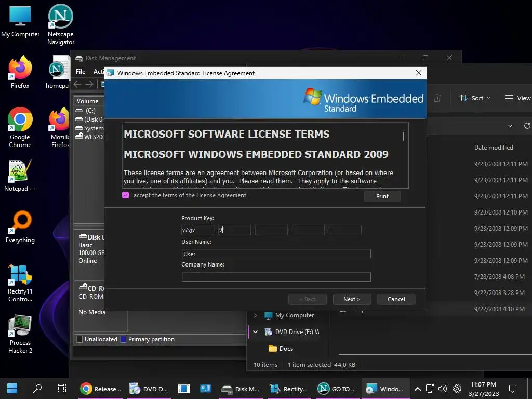
Task: Close the License Agreement dialog
Action: (419, 73)
